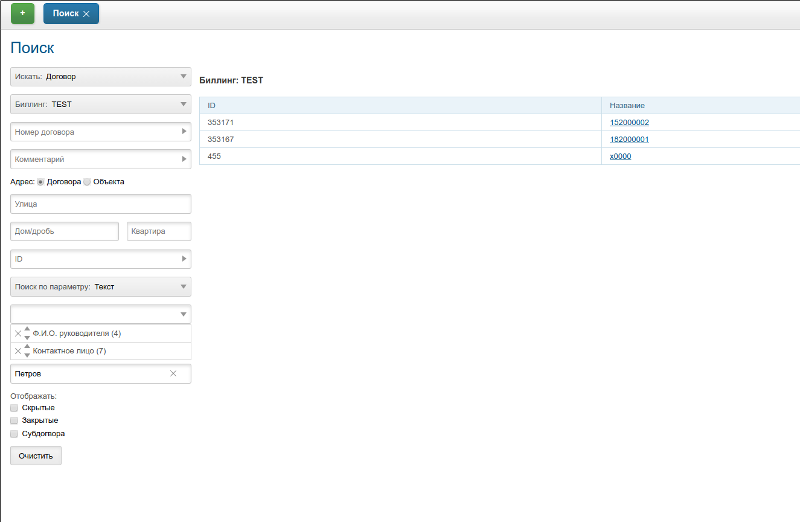Open contract link 152000002
The height and width of the screenshot is (522, 800).
coord(629,122)
